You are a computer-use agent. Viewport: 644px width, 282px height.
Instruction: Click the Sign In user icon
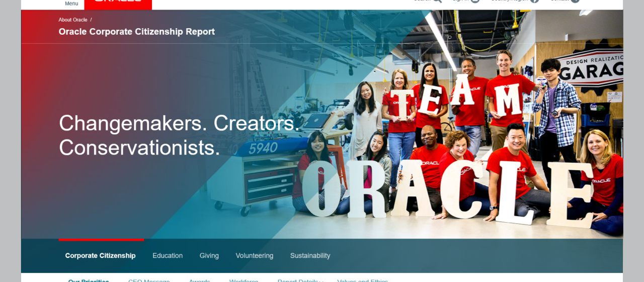click(474, 1)
